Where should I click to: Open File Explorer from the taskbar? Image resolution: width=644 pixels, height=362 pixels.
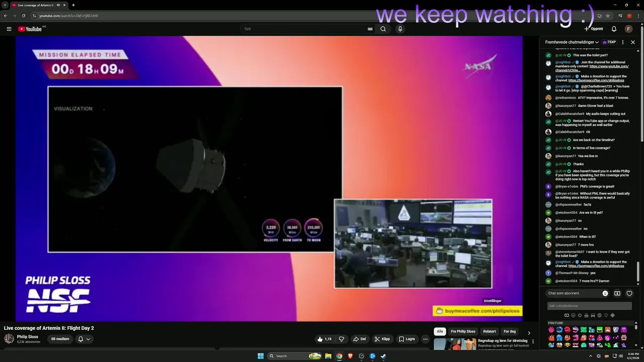click(x=328, y=356)
